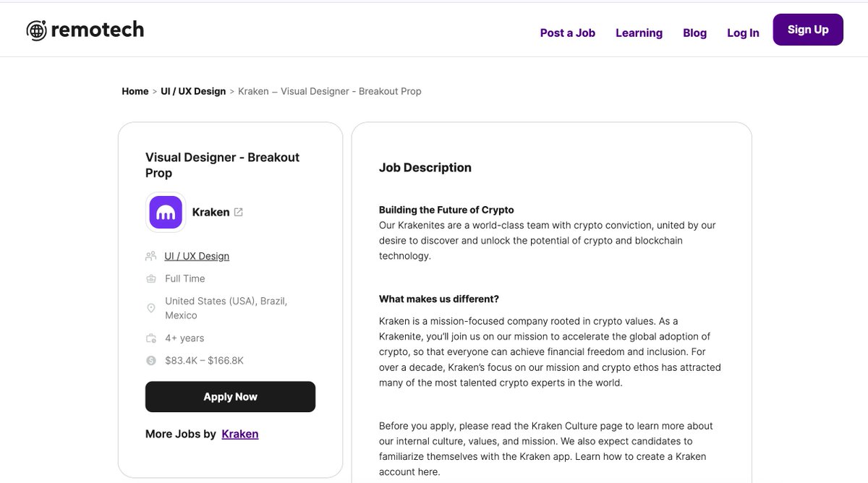This screenshot has width=868, height=483.
Task: Click the Visual Designer - Breakout Prop title
Action: [222, 165]
